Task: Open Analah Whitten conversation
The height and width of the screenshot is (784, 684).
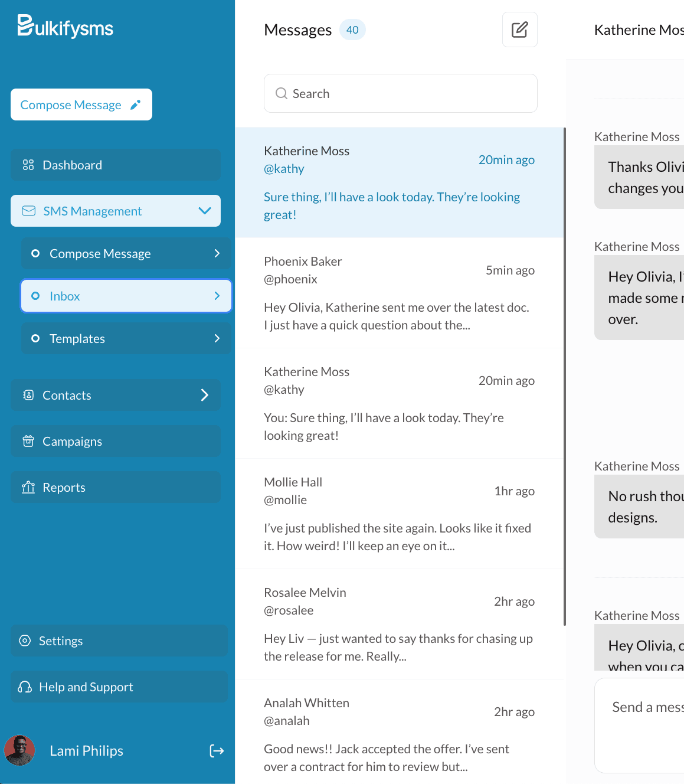Action: [x=400, y=731]
